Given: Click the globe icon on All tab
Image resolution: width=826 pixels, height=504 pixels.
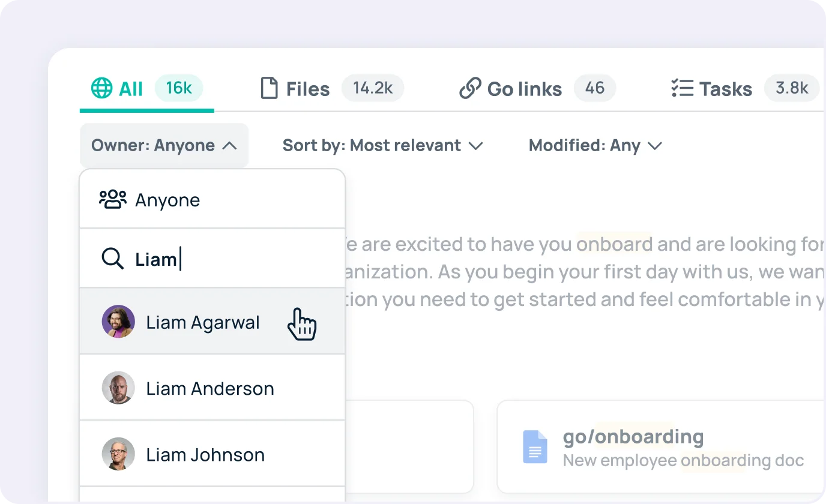Looking at the screenshot, I should tap(101, 89).
